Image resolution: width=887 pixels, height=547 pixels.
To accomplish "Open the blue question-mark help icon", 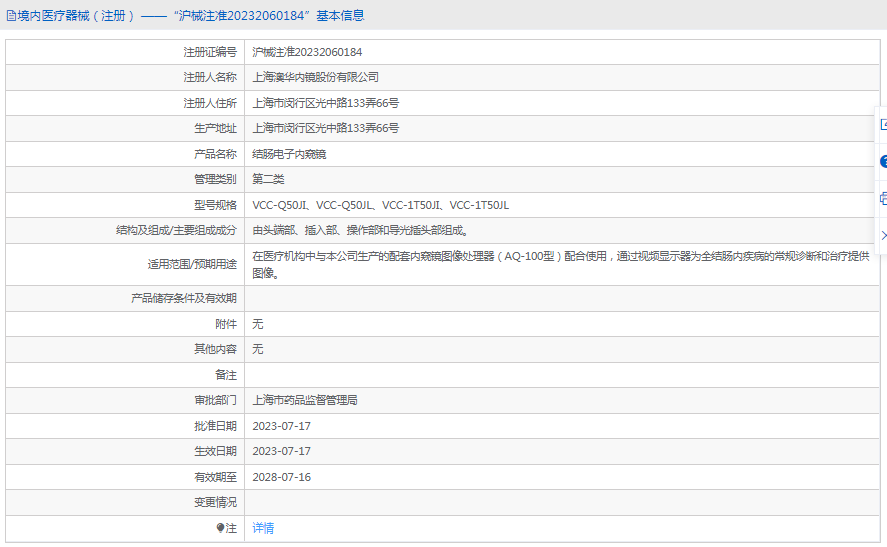I will pos(884,162).
